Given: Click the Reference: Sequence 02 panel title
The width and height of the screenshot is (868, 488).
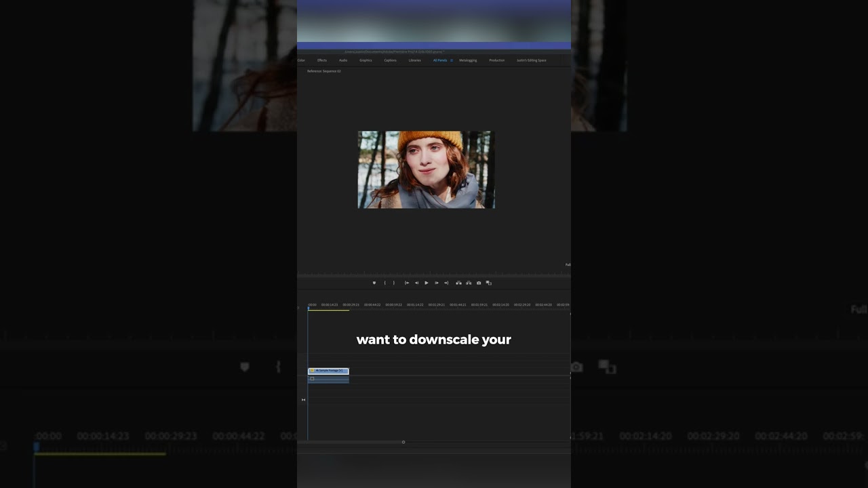Looking at the screenshot, I should click(324, 71).
